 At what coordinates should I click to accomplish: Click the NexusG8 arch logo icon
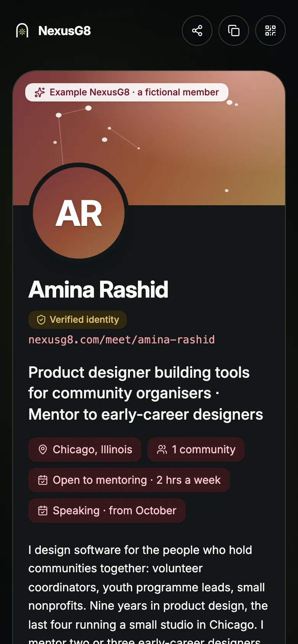(22, 31)
